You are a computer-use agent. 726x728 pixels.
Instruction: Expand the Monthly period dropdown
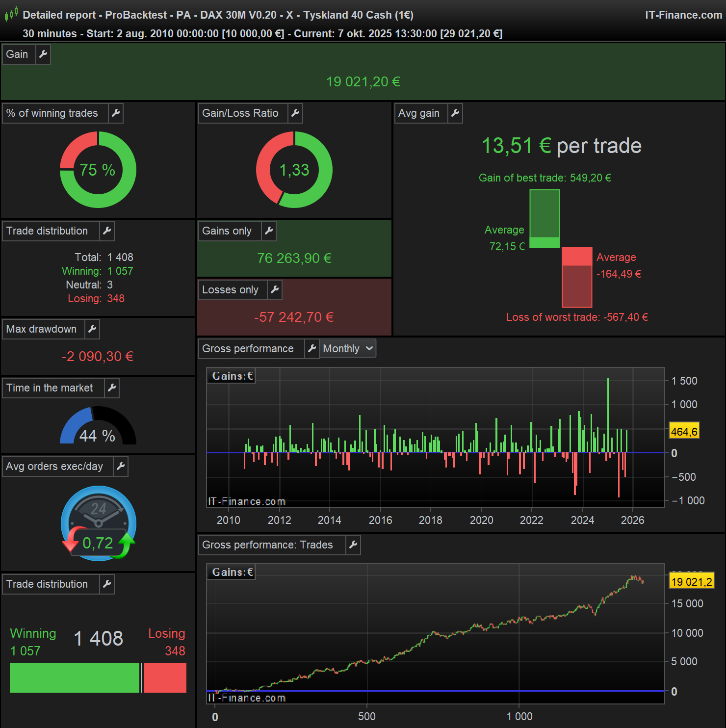tap(348, 349)
